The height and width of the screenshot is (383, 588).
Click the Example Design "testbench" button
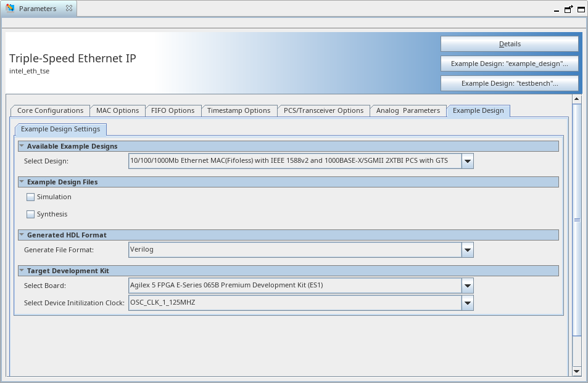510,84
